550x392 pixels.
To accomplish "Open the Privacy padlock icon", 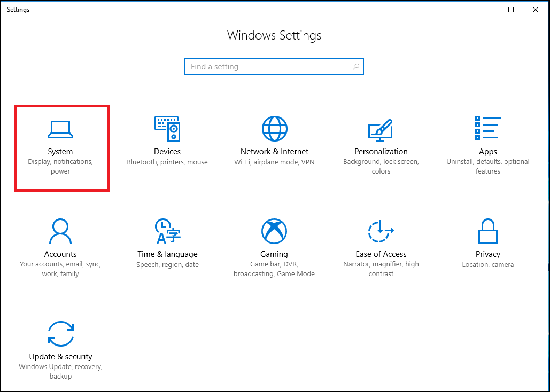I will click(487, 231).
